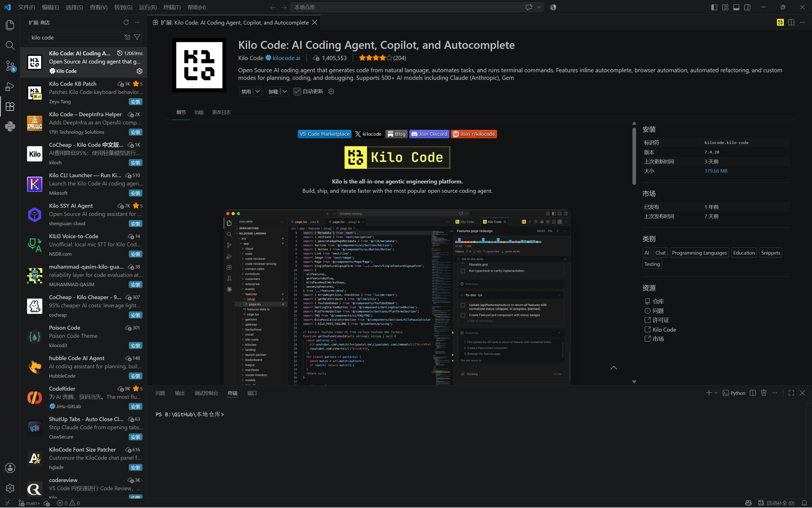812x508 pixels.
Task: Click the Kilo Code yellow icon in editor actions
Action: tap(780, 22)
